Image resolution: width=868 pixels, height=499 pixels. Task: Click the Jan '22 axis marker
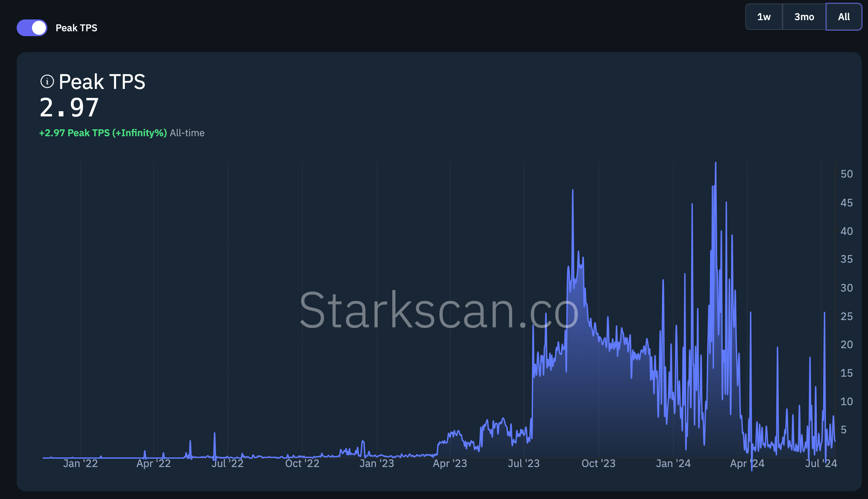[x=80, y=464]
